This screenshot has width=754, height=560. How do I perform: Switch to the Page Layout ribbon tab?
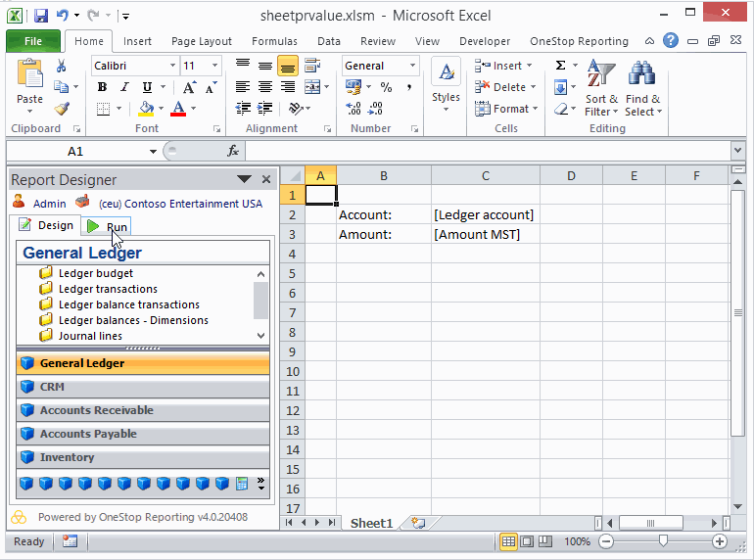point(202,41)
